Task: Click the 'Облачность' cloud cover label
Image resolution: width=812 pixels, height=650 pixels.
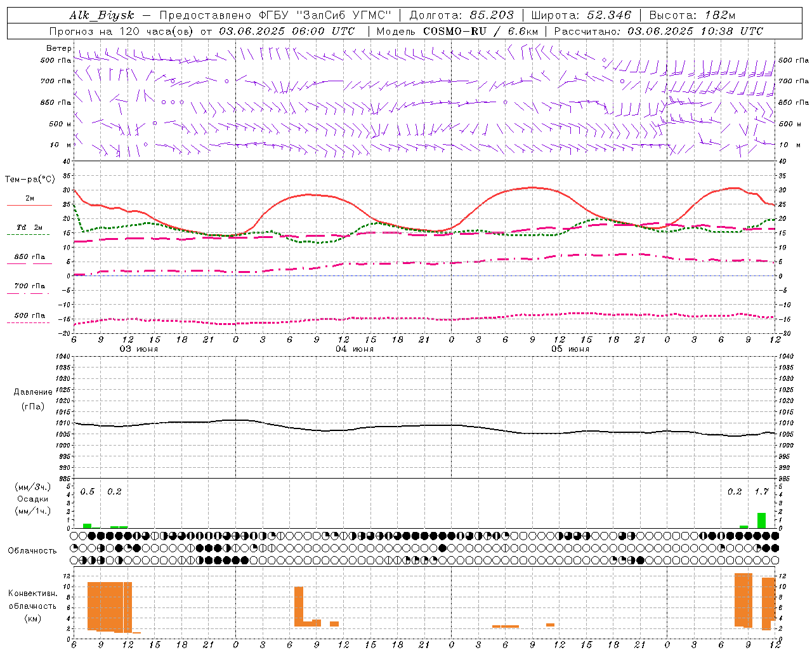Action: tap(32, 551)
